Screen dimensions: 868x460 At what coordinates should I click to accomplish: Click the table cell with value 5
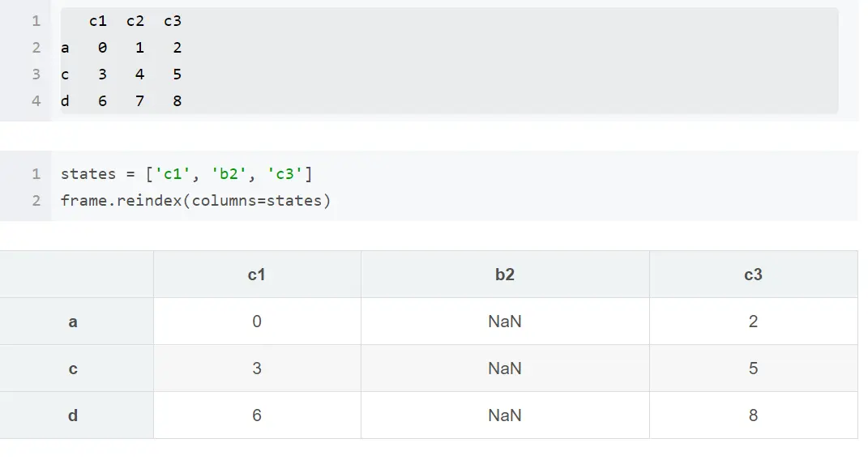[x=754, y=368]
